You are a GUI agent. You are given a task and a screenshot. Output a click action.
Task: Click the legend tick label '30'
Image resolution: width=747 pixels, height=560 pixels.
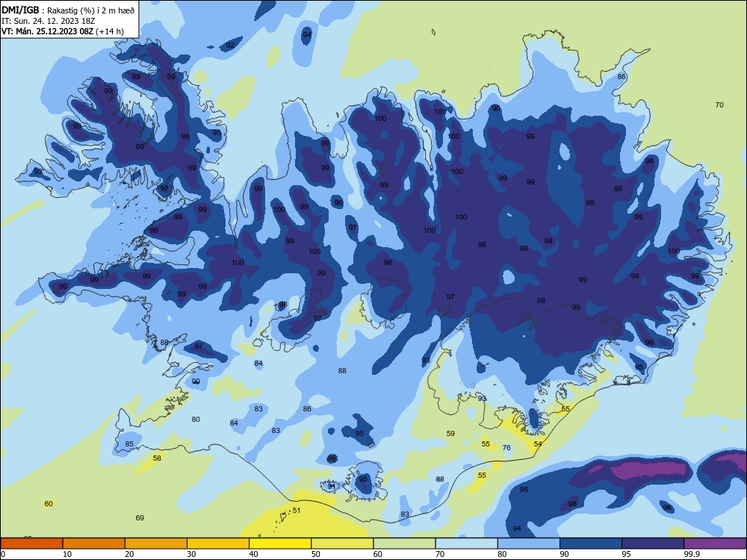coord(191,554)
